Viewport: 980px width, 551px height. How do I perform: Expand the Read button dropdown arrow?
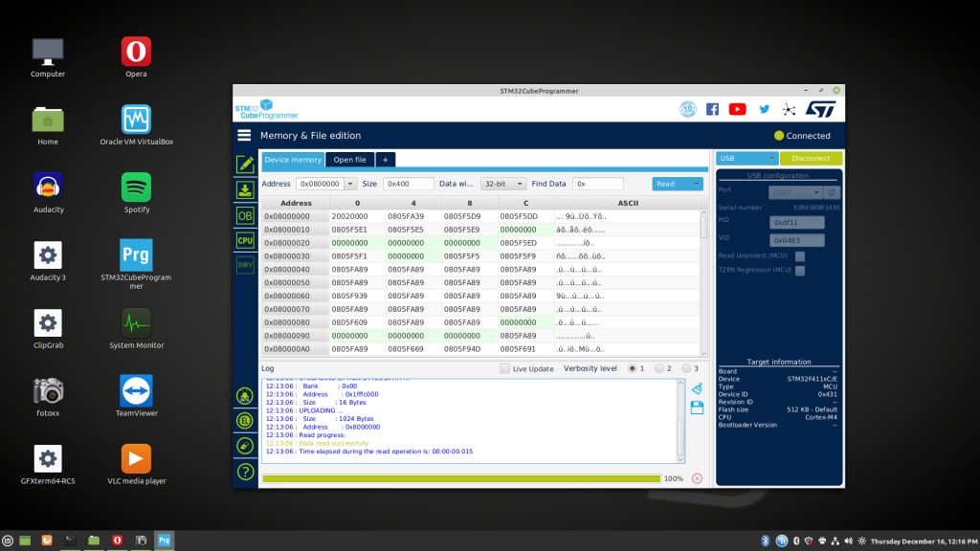(696, 184)
